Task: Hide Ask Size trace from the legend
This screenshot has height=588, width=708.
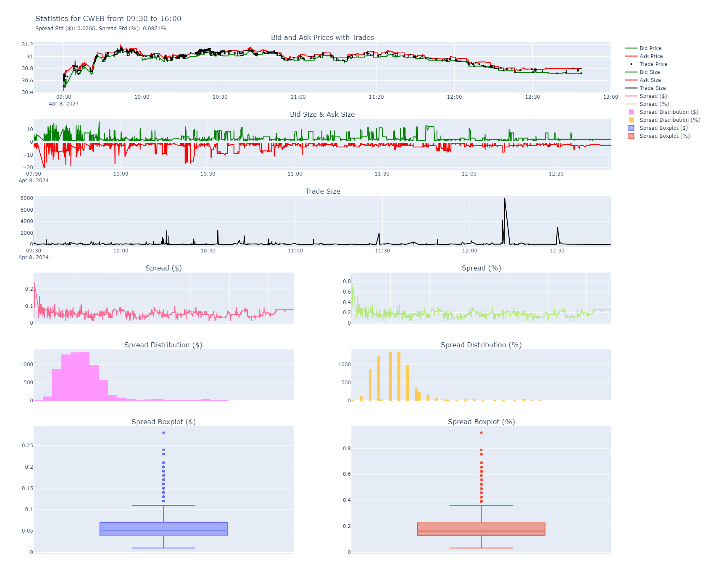Action: click(x=650, y=80)
